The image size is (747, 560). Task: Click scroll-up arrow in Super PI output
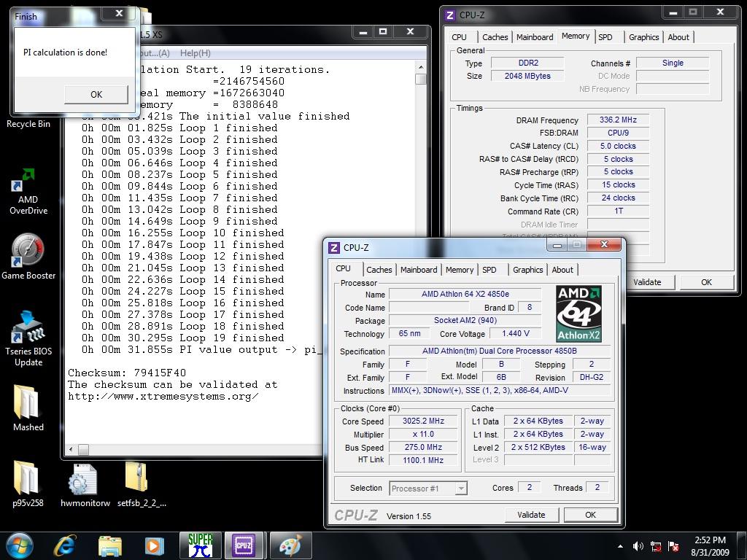click(421, 66)
